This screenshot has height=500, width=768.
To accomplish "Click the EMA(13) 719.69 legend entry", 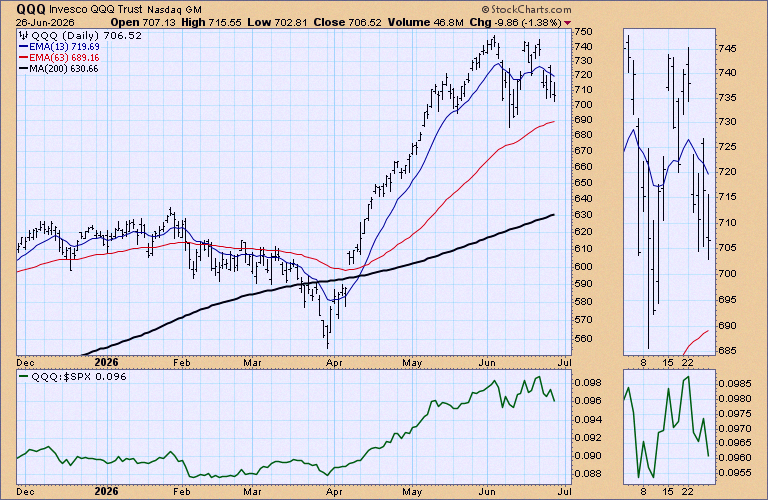I will [64, 47].
